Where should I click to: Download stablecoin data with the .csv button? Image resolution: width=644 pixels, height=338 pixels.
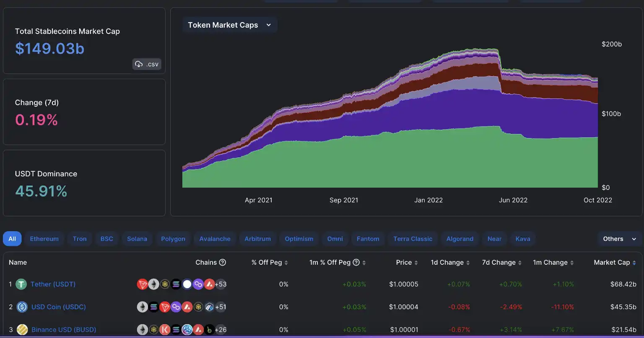[x=147, y=64]
